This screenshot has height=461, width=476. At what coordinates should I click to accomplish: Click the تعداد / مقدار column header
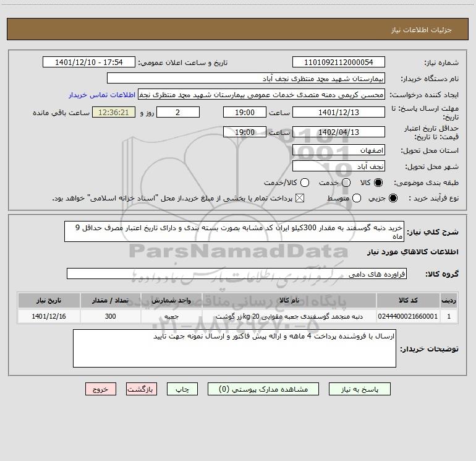pos(110,300)
